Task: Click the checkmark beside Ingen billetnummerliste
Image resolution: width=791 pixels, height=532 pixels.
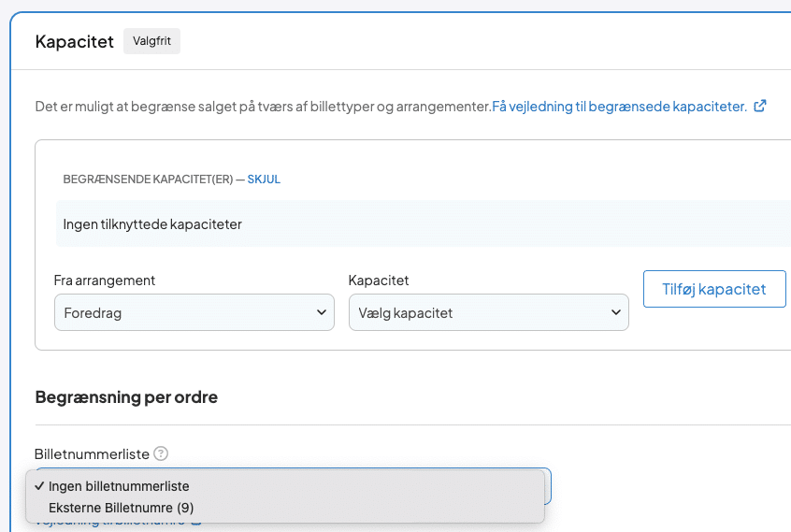Action: click(38, 486)
